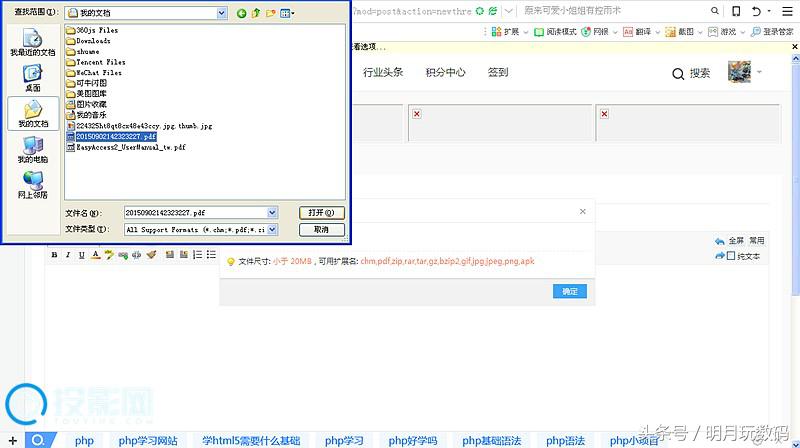800x448 pixels.
Task: Toggle the 纯文本 checkbox
Action: 731,256
